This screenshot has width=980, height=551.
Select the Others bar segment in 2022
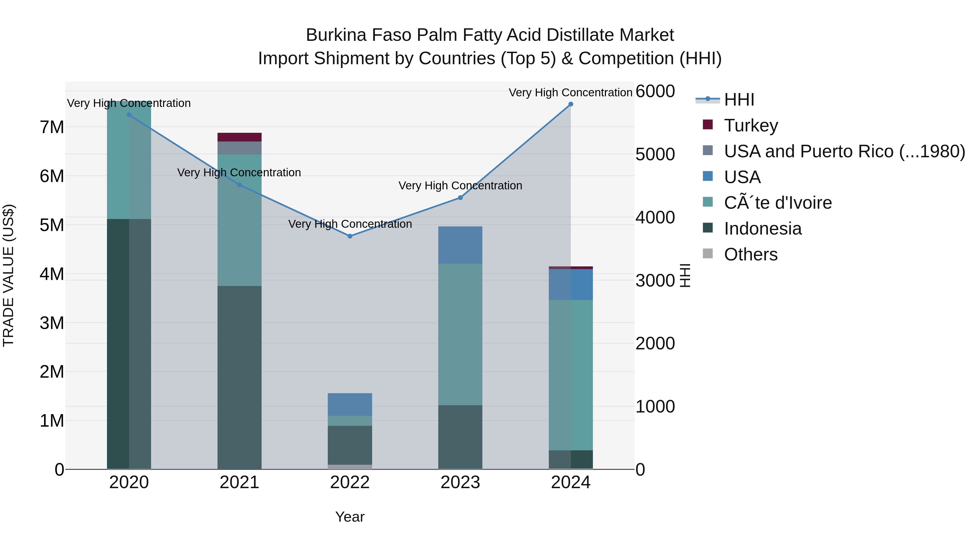350,467
